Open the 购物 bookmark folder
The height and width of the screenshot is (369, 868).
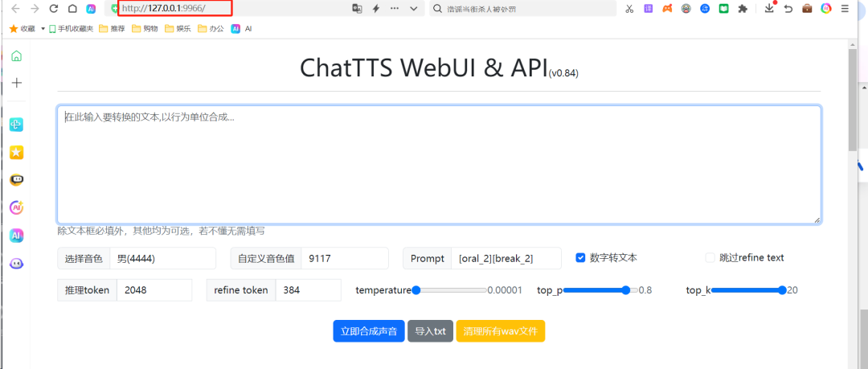[145, 29]
